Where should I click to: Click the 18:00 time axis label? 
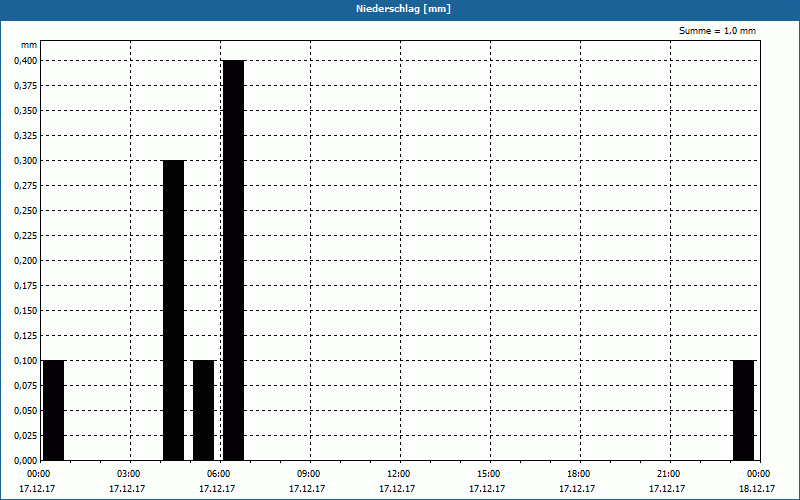click(579, 474)
